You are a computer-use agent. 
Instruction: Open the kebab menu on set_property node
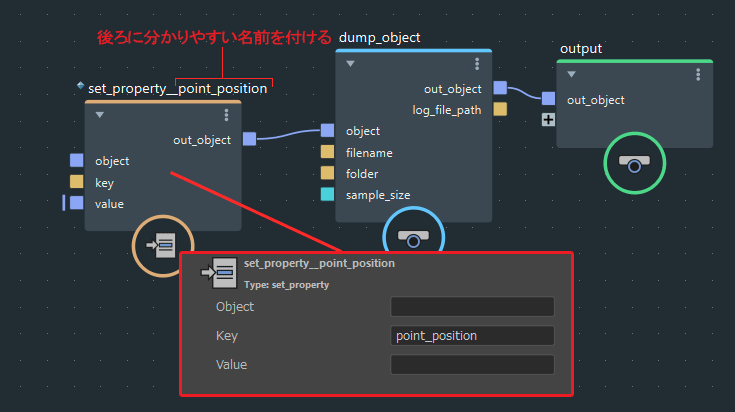point(226,115)
